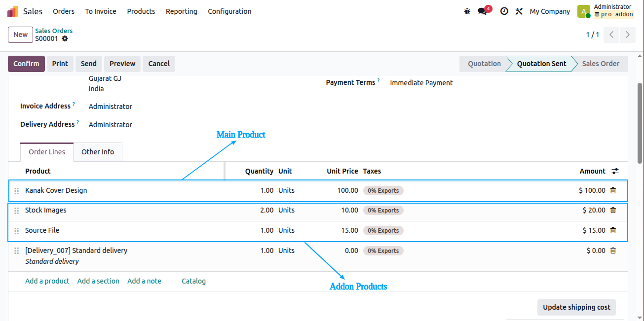Click the 0% Exports tag on Source File
This screenshot has width=644, height=321.
[383, 231]
